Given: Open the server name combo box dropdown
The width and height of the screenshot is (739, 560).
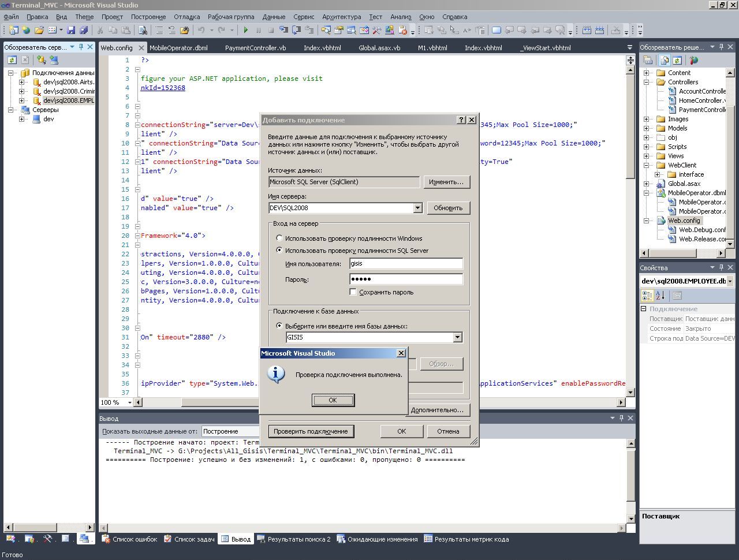Looking at the screenshot, I should coord(417,208).
